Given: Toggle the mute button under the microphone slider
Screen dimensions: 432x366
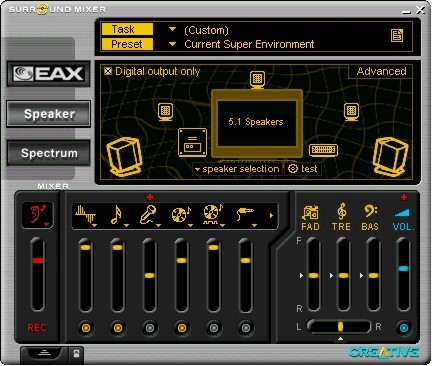Looking at the screenshot, I should tap(150, 328).
